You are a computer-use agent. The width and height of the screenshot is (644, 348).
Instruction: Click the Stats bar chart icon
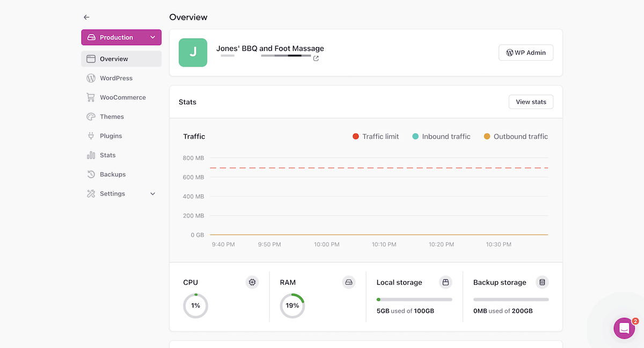click(91, 155)
